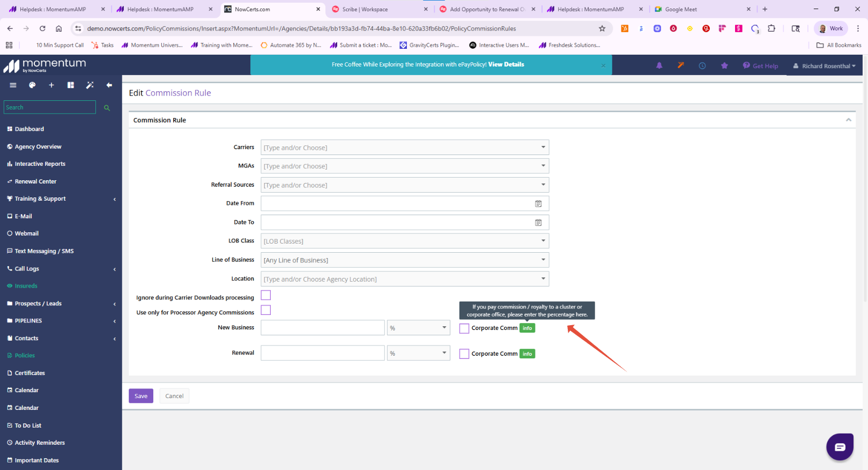Check Corporate Comm for Renewal

(x=464, y=354)
